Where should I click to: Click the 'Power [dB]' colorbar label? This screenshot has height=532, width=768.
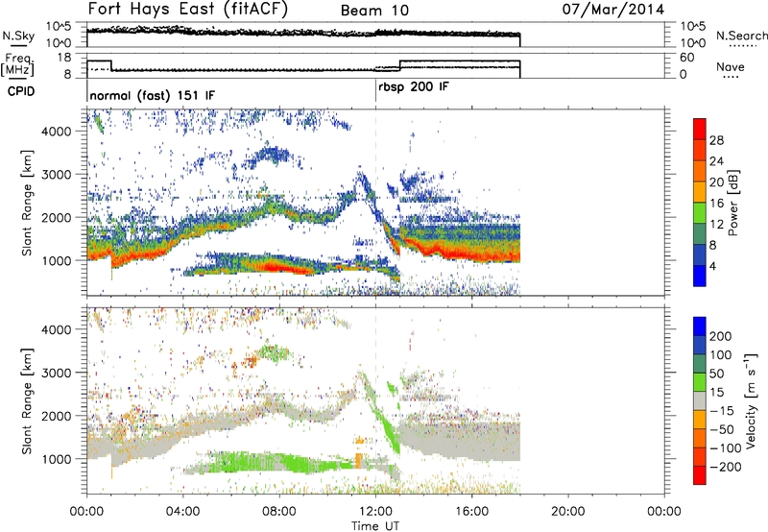point(733,203)
